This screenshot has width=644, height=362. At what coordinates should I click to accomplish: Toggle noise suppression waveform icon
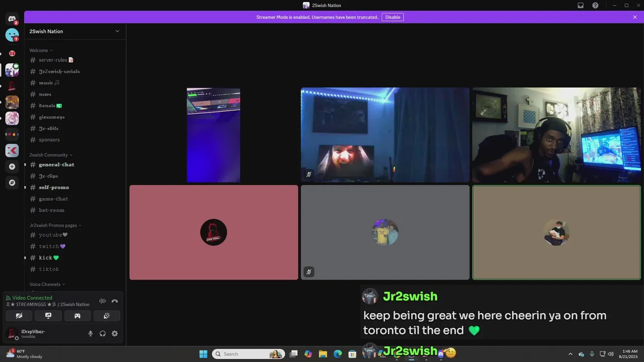coord(103,301)
